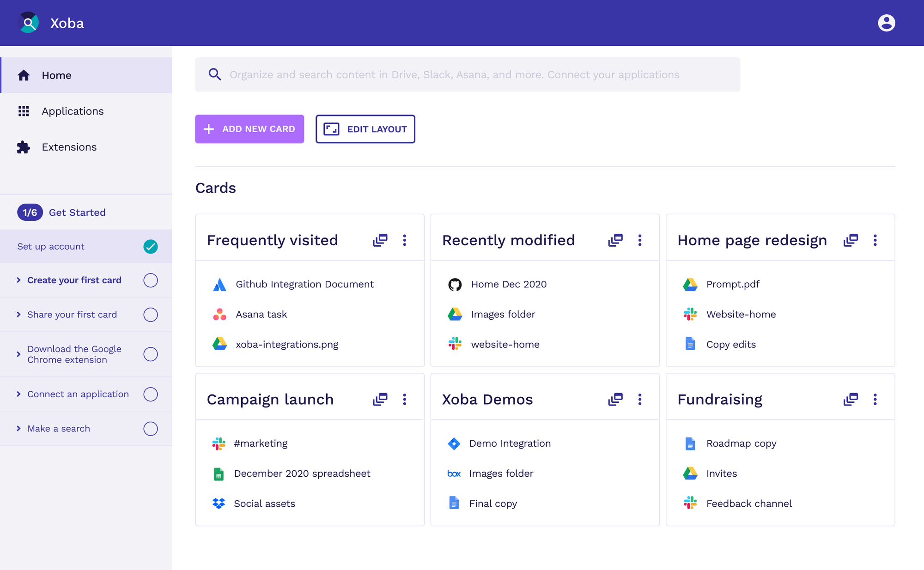Click the GitHub icon beside Home Dec 2020

455,285
